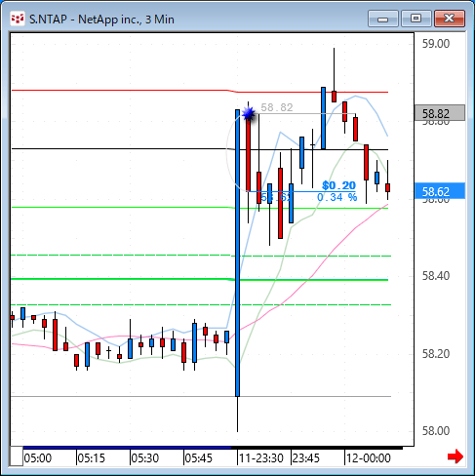This screenshot has height=476, width=475.
Task: Click the blue starburst marker at 58.82
Action: [250, 113]
